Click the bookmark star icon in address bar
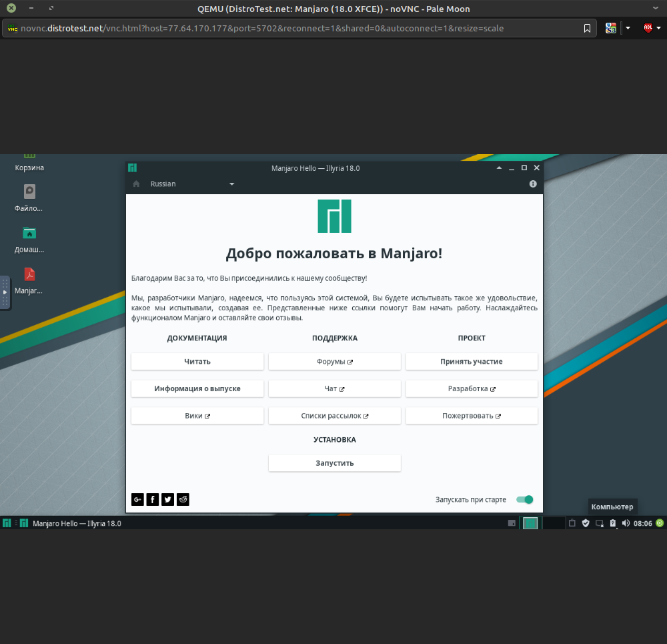The image size is (667, 644). pos(587,28)
